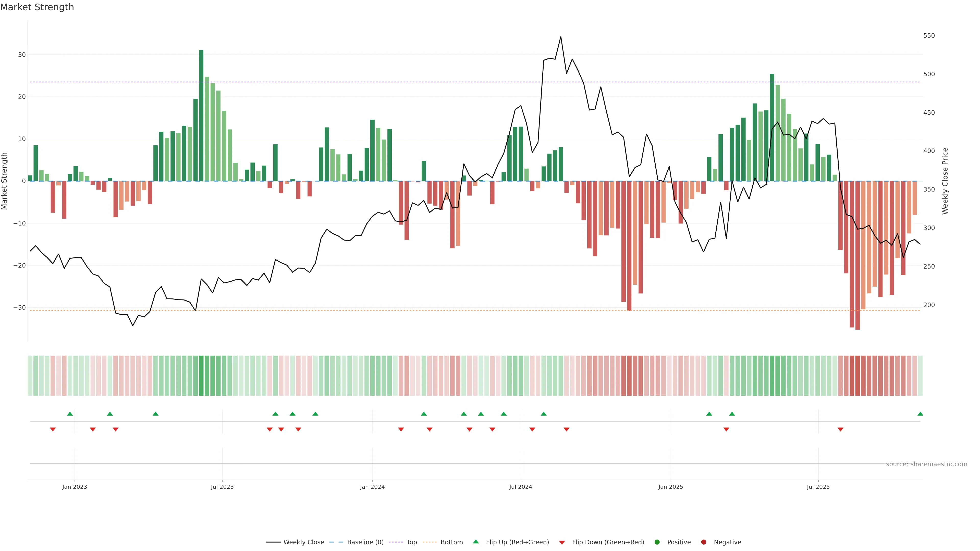Click the Jul 2023 x-axis label
Viewport: 980px width, 551px height.
[222, 487]
